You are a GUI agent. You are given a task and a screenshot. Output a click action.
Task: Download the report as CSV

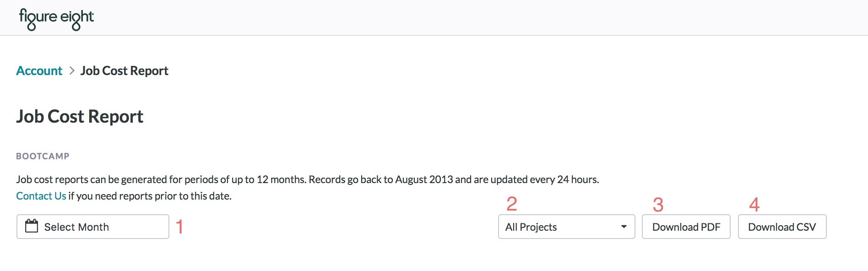coord(782,227)
